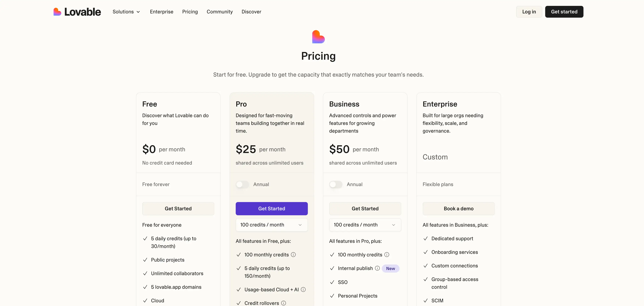Viewport: 644px width, 306px height.
Task: Select Pricing in the top navigation
Action: [x=190, y=12]
